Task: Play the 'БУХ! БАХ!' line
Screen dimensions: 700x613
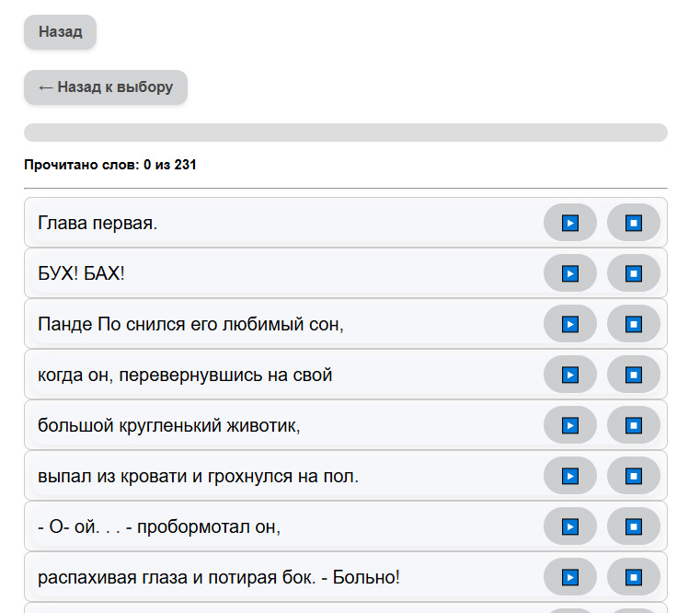Action: [570, 273]
